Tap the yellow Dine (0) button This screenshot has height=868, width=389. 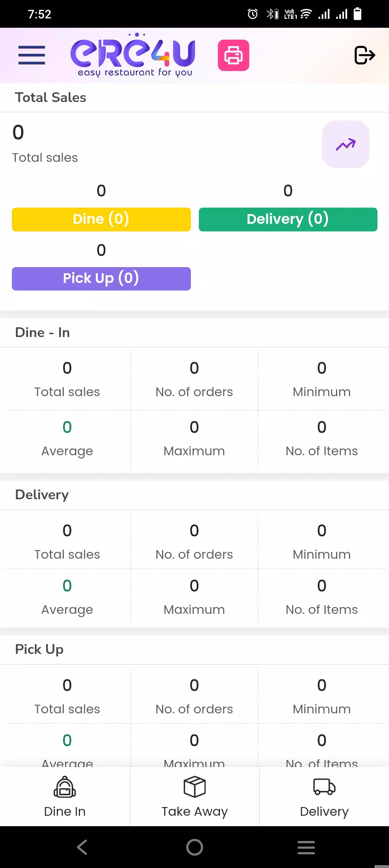click(x=101, y=219)
